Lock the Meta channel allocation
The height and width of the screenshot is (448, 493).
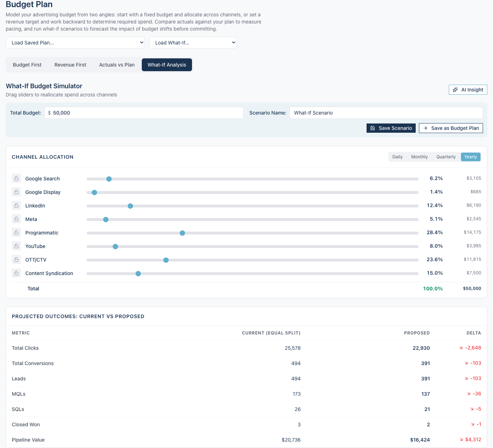(x=16, y=219)
